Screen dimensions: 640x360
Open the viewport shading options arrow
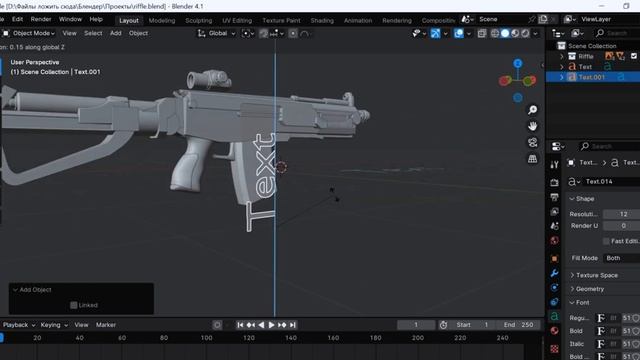(x=536, y=33)
